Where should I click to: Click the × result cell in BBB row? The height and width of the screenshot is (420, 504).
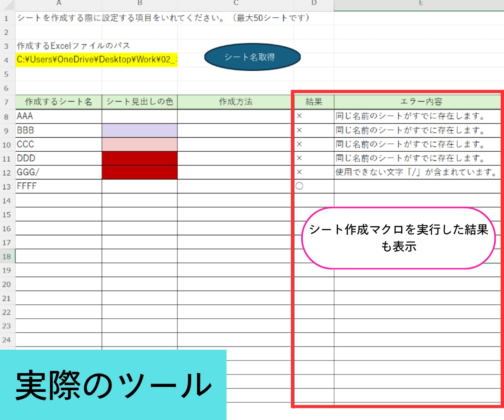314,130
